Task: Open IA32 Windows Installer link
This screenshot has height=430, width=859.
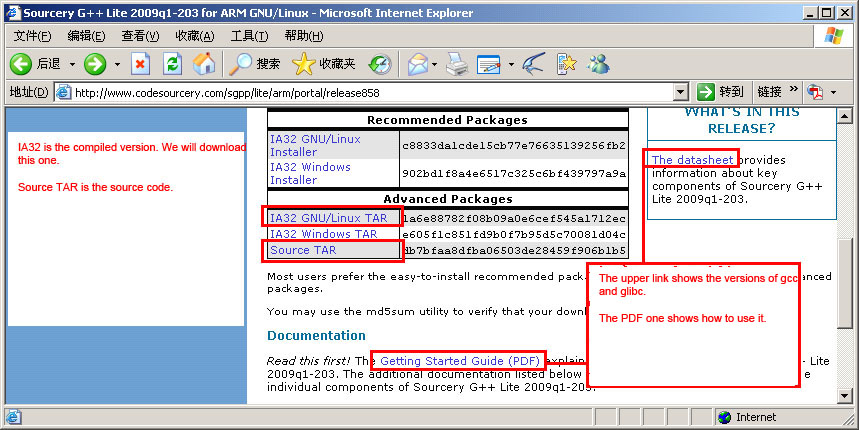Action: pos(310,174)
